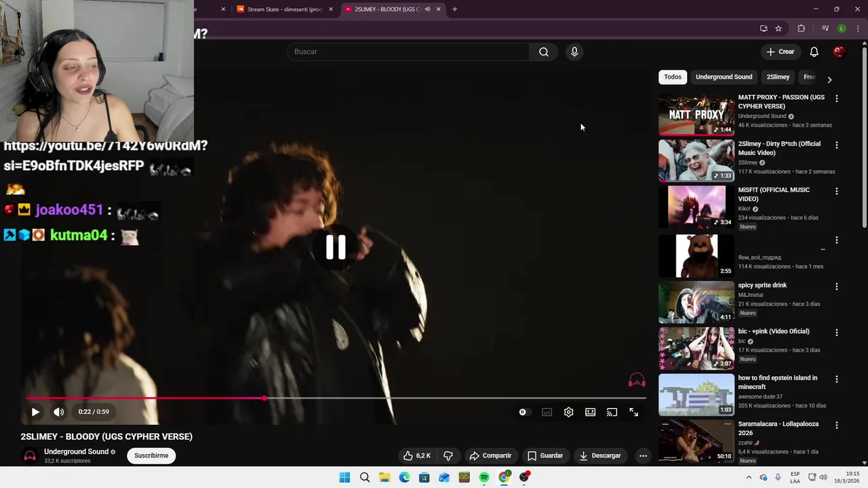
Task: Open 2Slimey - Dirty B*tch video title
Action: (x=779, y=148)
